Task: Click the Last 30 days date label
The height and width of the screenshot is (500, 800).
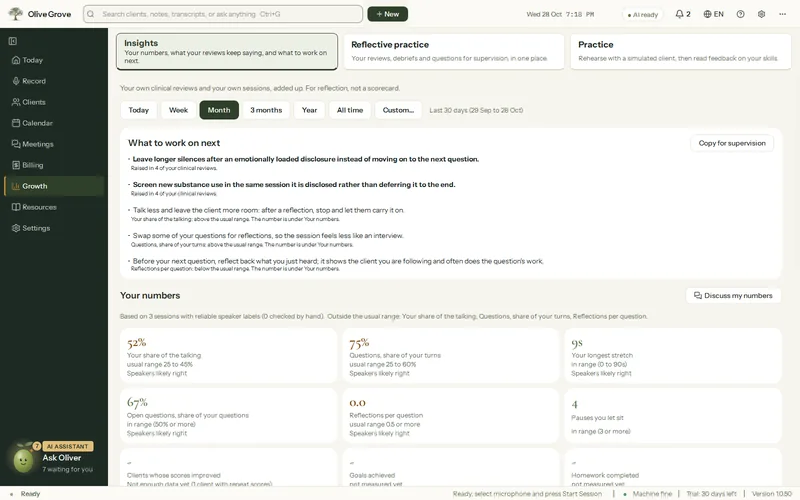Action: coord(476,110)
